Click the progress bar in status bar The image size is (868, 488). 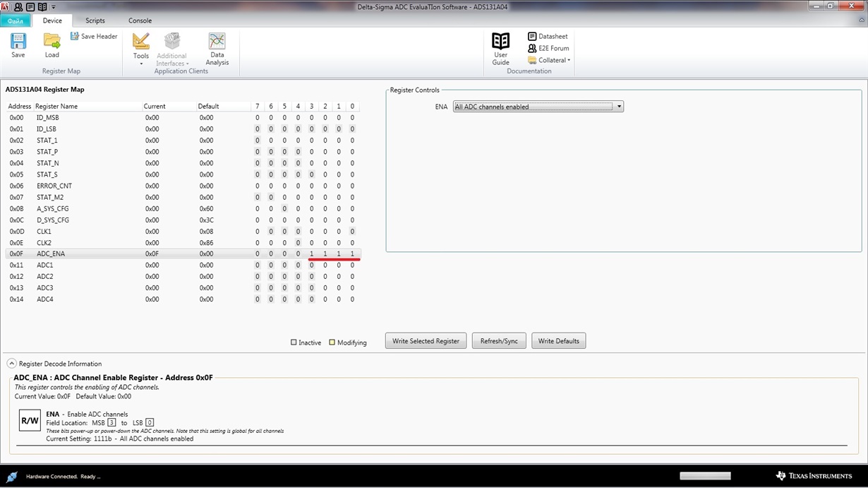click(x=705, y=476)
